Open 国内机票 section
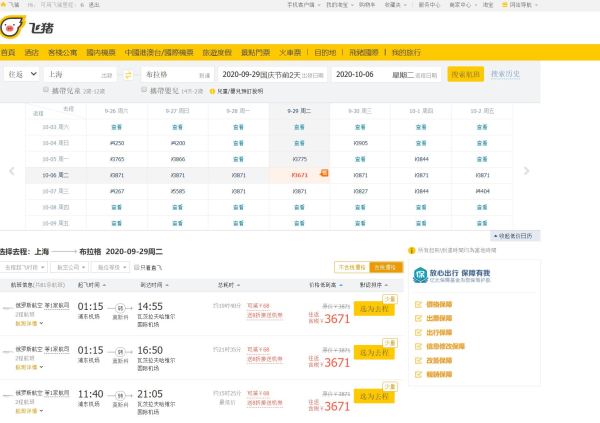Screen dimensions: 600x423 101,52
